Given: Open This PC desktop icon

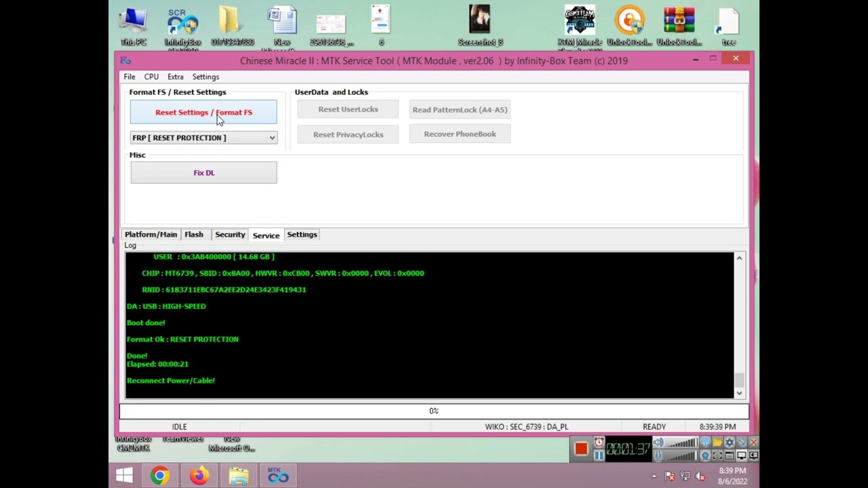Looking at the screenshot, I should click(x=134, y=26).
